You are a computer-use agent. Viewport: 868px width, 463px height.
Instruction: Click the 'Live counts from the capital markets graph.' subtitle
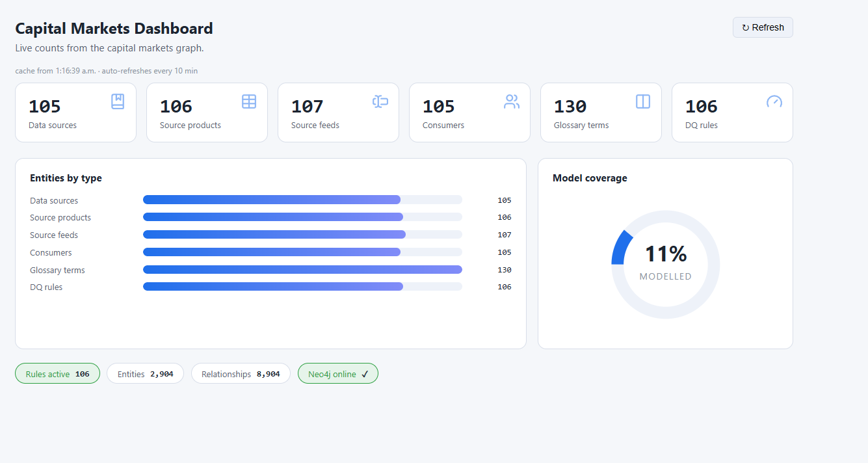[x=109, y=48]
